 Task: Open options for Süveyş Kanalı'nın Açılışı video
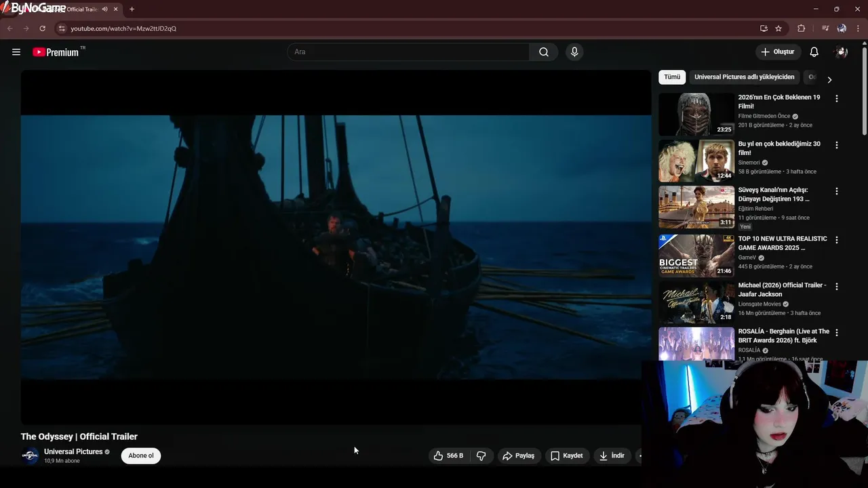[x=836, y=191]
